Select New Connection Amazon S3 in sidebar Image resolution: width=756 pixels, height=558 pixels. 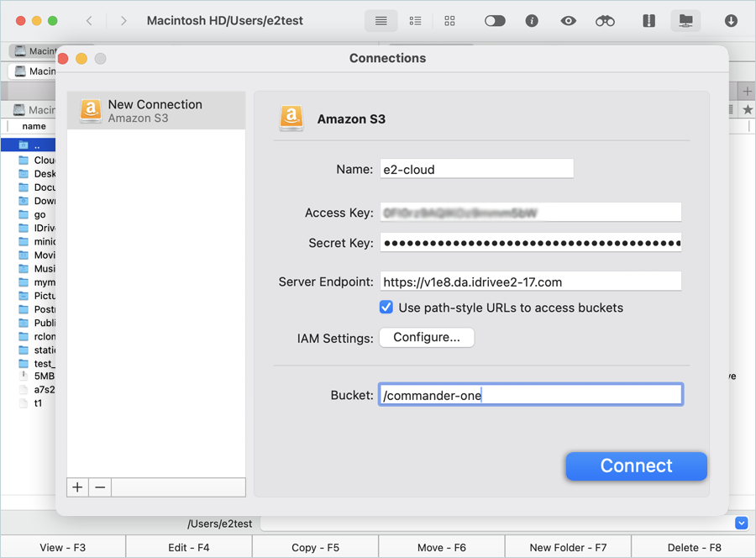tap(156, 111)
